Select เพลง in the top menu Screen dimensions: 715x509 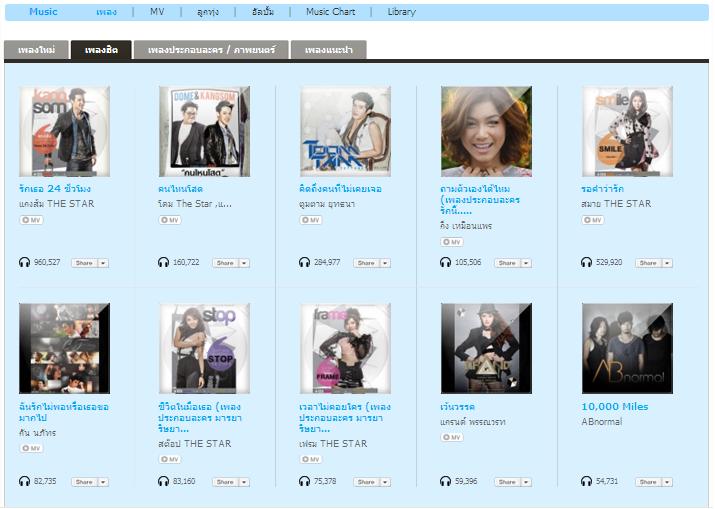(106, 12)
